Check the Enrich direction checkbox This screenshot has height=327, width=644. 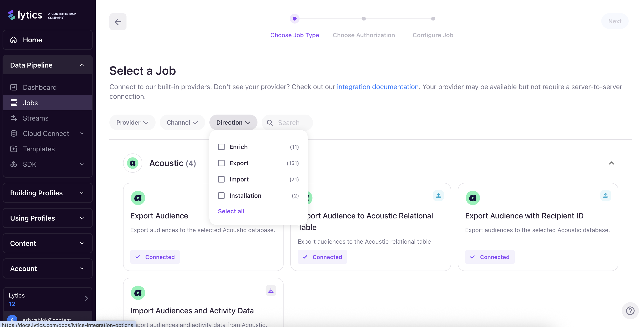(221, 147)
